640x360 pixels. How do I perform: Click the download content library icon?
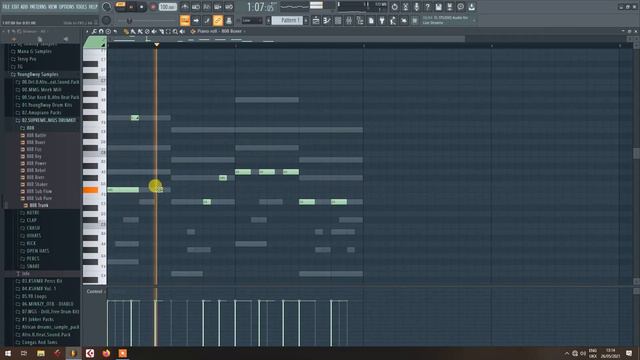(472, 7)
